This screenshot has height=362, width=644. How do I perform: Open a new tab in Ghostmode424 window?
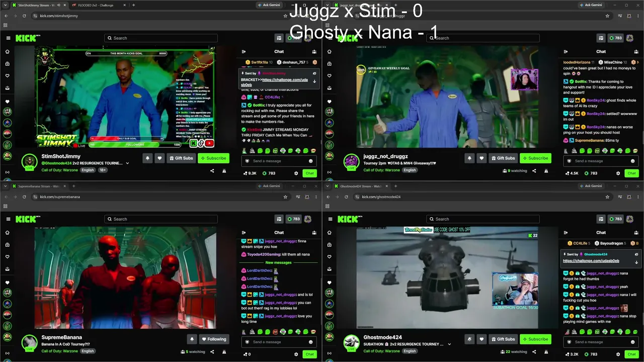[x=395, y=186]
